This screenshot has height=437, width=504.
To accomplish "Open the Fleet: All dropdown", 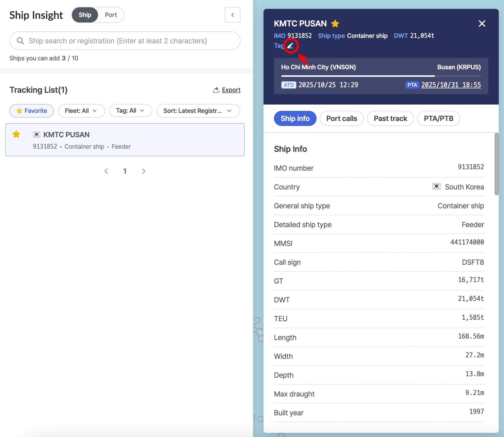I will [x=81, y=111].
